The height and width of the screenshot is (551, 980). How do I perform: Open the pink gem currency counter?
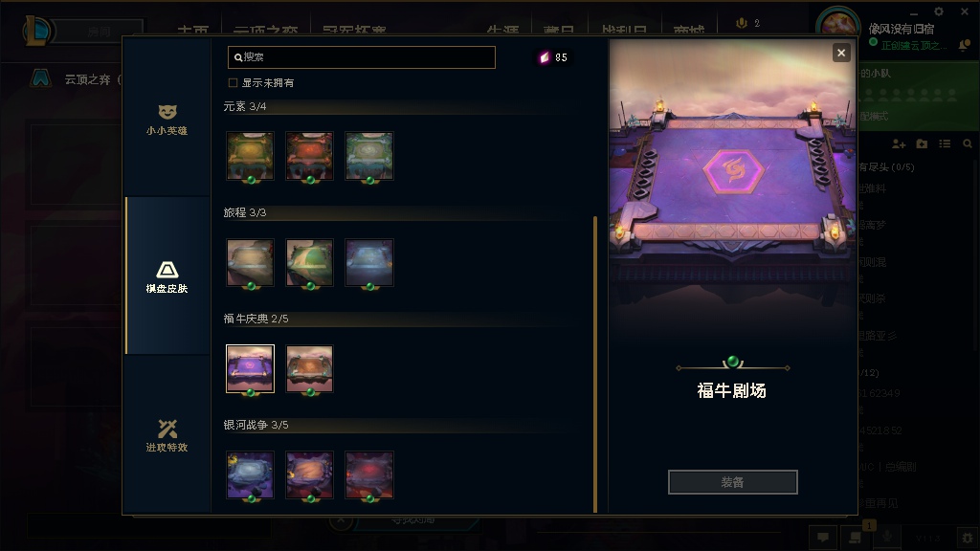553,57
